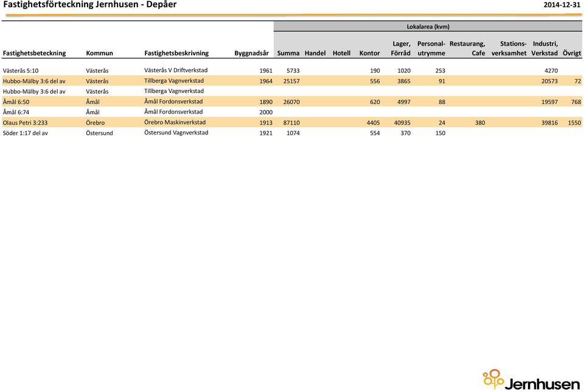584x392 pixels.
Task: Click the Restaurang value 380
Action: tap(480, 123)
